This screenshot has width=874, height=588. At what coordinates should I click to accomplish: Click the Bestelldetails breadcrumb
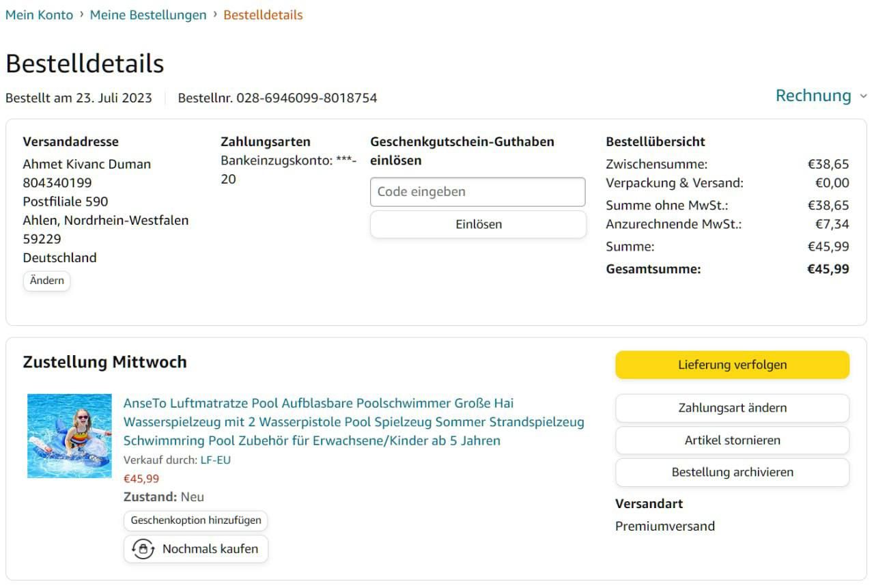(x=263, y=15)
